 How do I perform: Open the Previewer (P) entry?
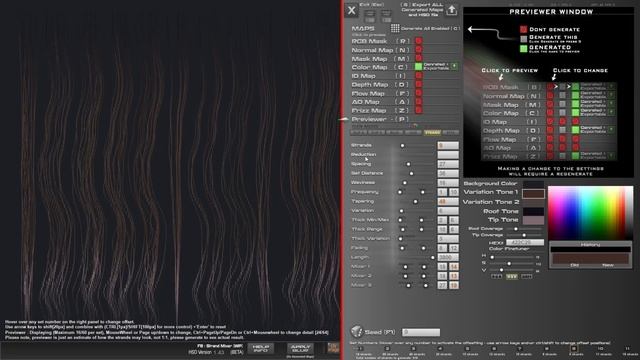[380, 119]
